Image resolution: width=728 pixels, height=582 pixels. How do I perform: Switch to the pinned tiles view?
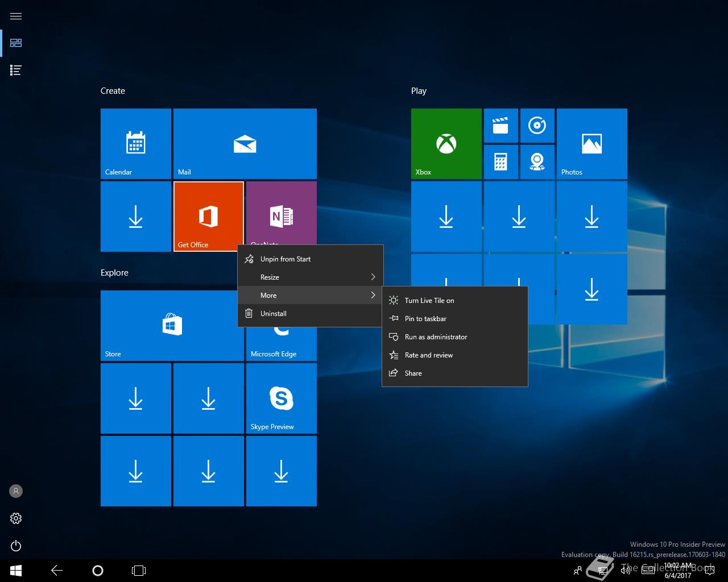[16, 43]
